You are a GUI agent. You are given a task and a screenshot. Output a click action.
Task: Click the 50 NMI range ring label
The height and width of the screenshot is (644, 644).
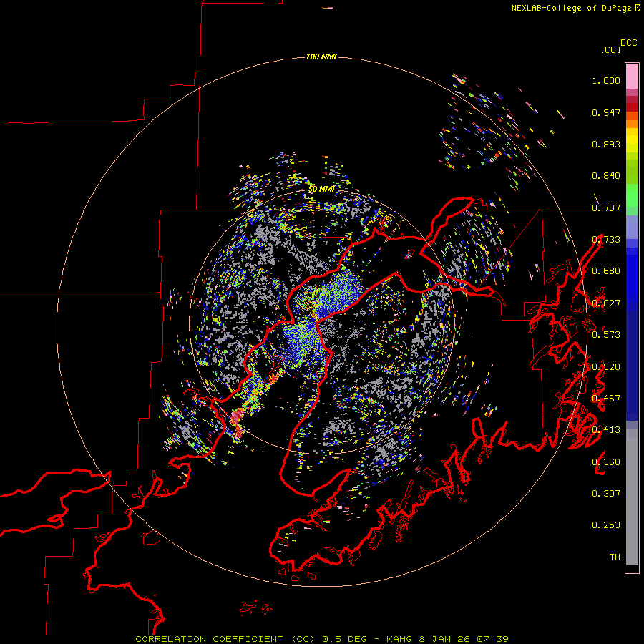[x=321, y=189]
